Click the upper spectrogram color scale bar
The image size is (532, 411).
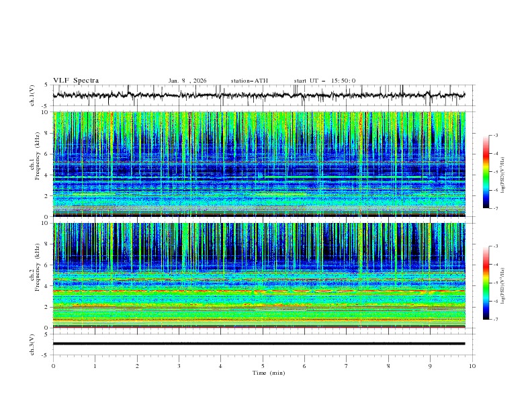pyautogui.click(x=486, y=171)
